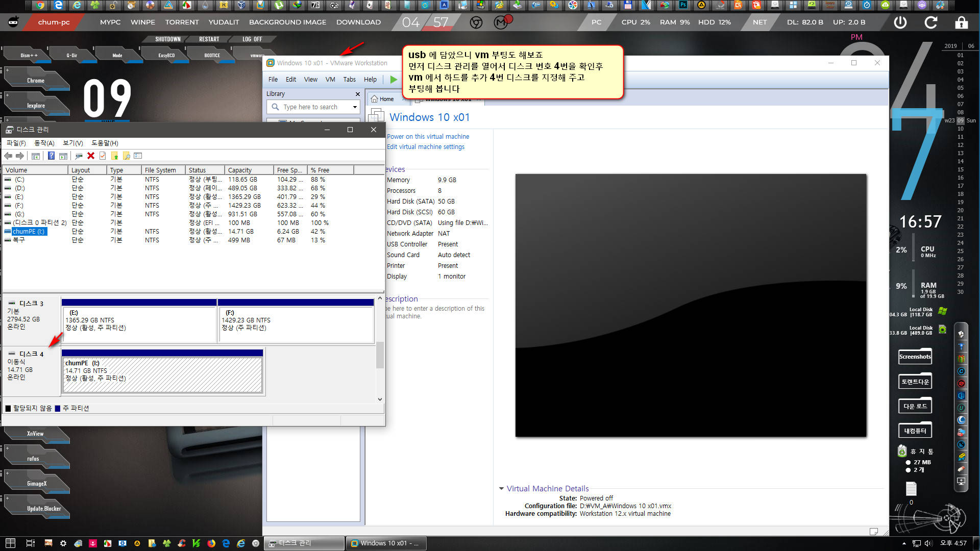The image size is (980, 551).
Task: Open the 동작(A) menu in Disk Management
Action: (44, 143)
